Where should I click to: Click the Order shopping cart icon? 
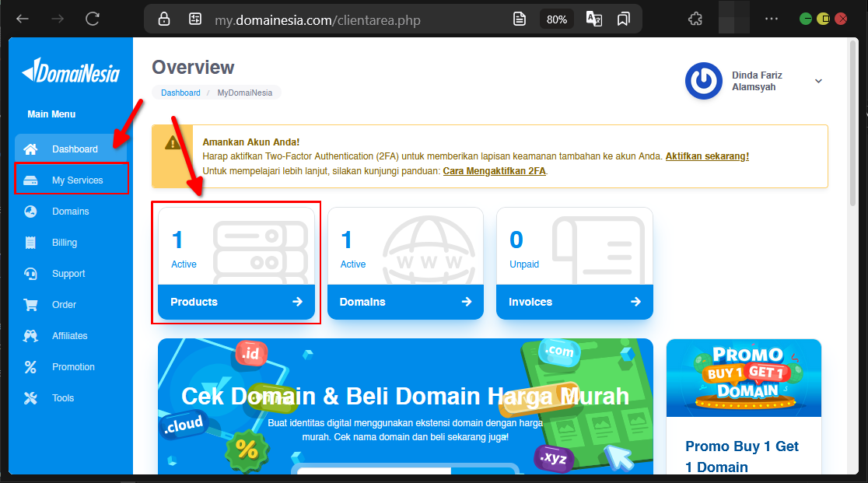pos(30,305)
